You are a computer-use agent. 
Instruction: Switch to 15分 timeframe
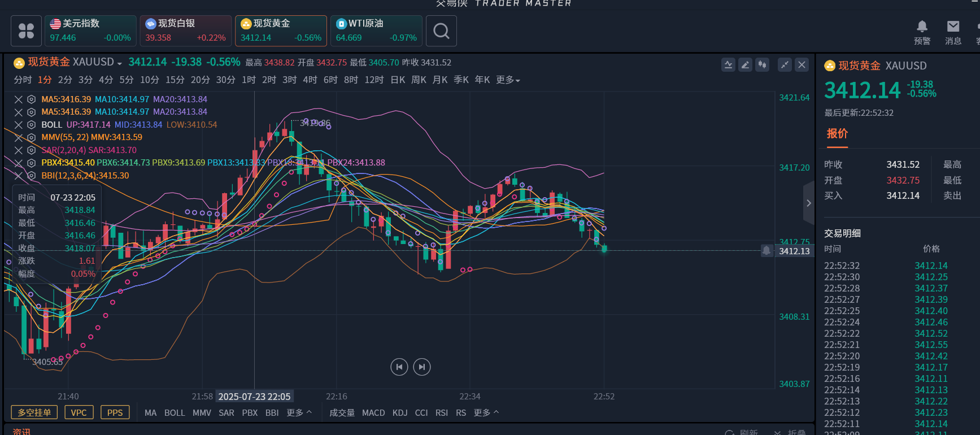click(175, 80)
